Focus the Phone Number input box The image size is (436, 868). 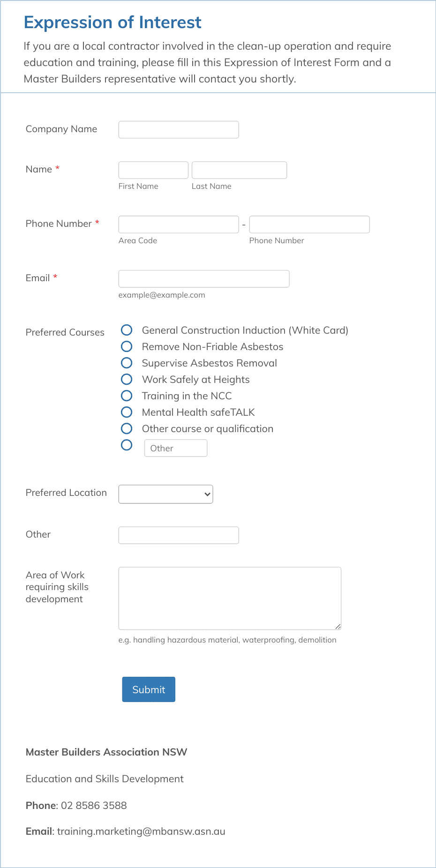point(309,224)
